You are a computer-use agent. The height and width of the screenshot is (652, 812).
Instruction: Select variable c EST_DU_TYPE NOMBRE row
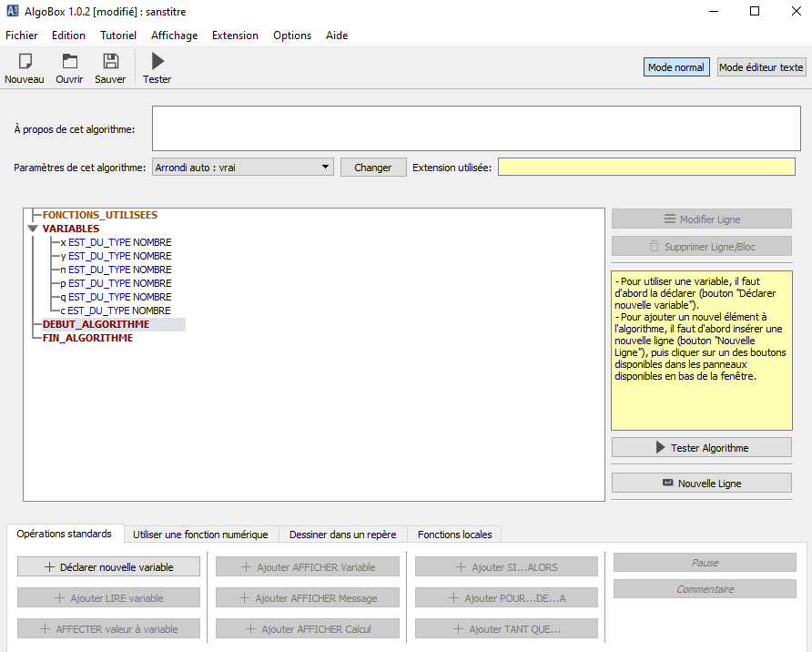coord(116,311)
